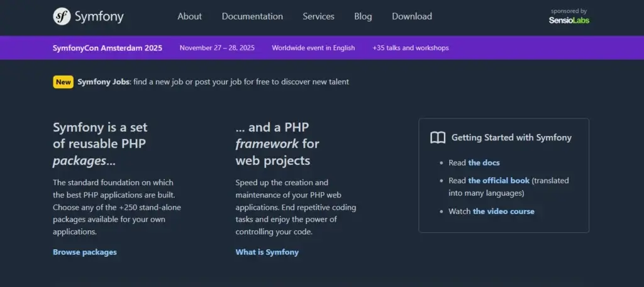The height and width of the screenshot is (287, 644).
Task: Open 'the docs' link
Action: [484, 163]
